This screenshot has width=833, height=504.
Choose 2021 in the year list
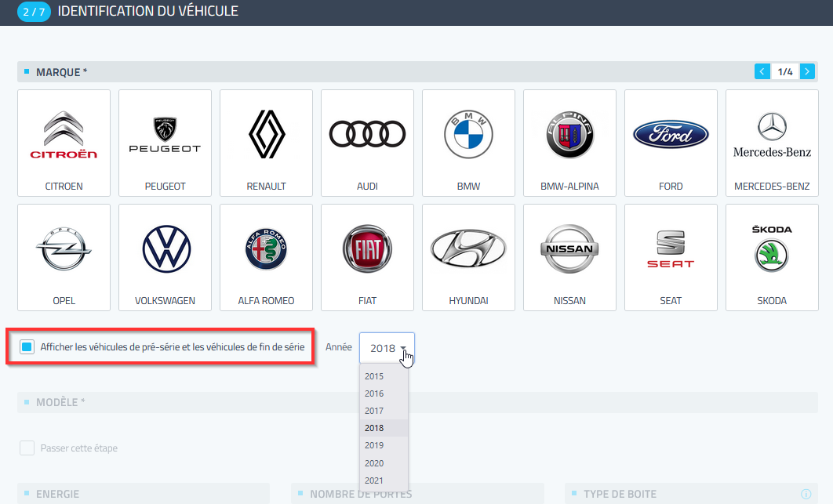click(384, 480)
